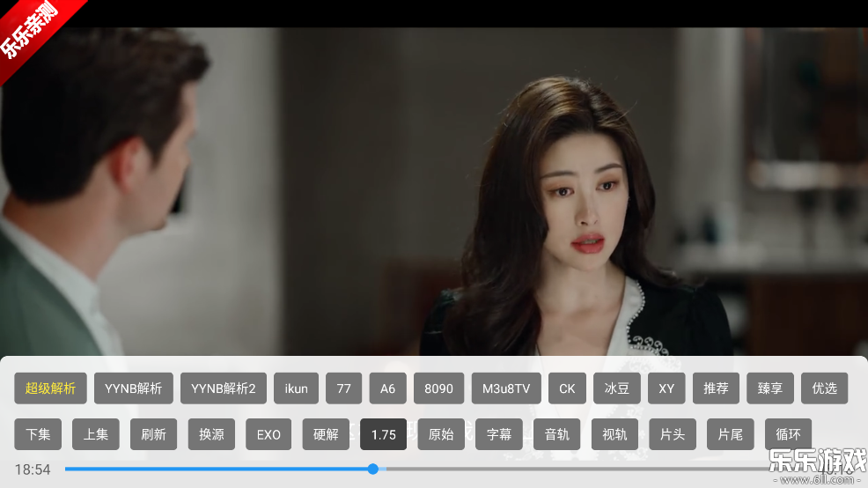Pick the M3u8TV source
868x488 pixels.
506,388
